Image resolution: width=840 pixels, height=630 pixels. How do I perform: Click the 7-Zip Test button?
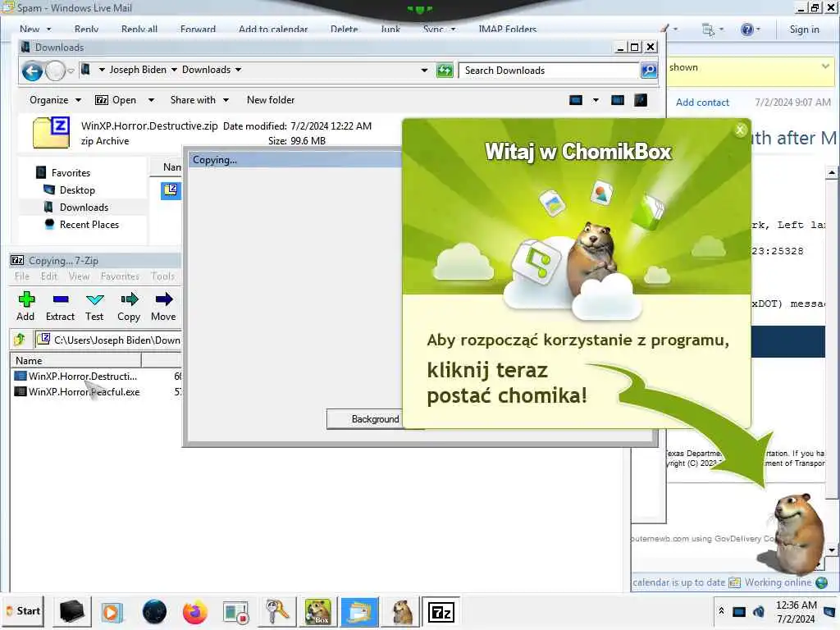point(94,307)
